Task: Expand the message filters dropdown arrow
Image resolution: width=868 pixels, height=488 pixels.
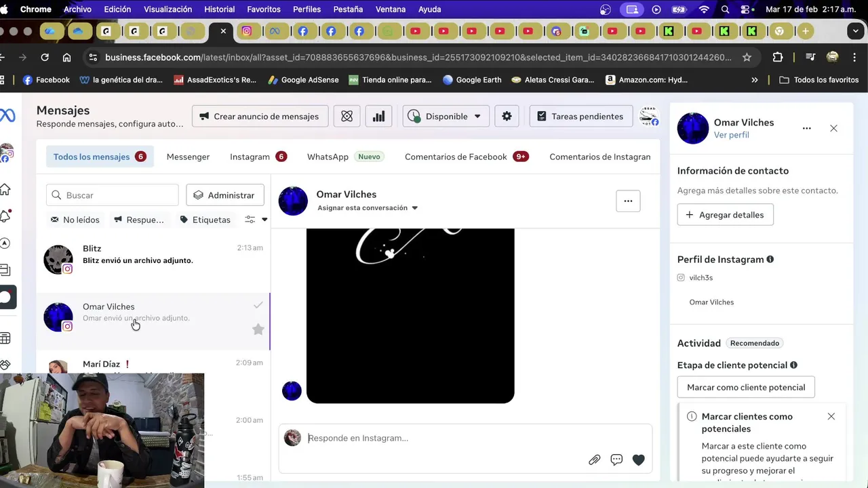Action: click(264, 220)
